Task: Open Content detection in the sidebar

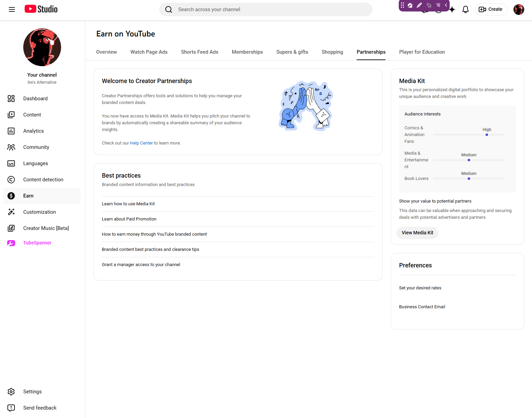Action: 43,180
